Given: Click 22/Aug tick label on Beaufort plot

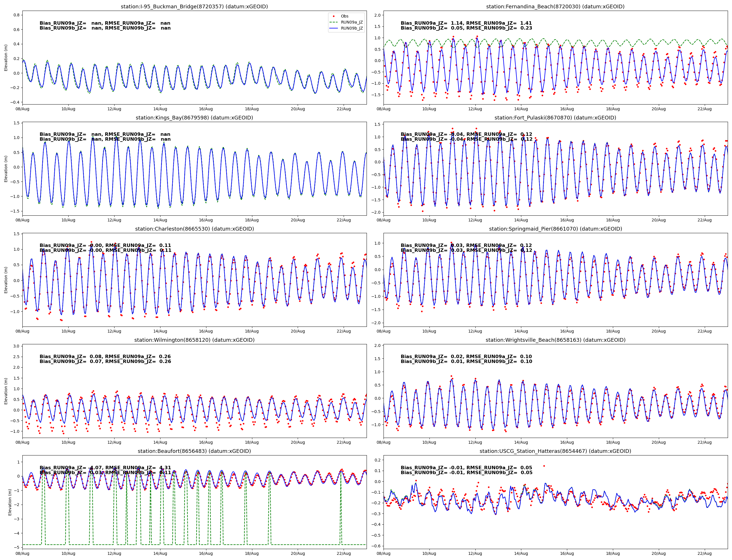Looking at the screenshot, I should tap(344, 553).
